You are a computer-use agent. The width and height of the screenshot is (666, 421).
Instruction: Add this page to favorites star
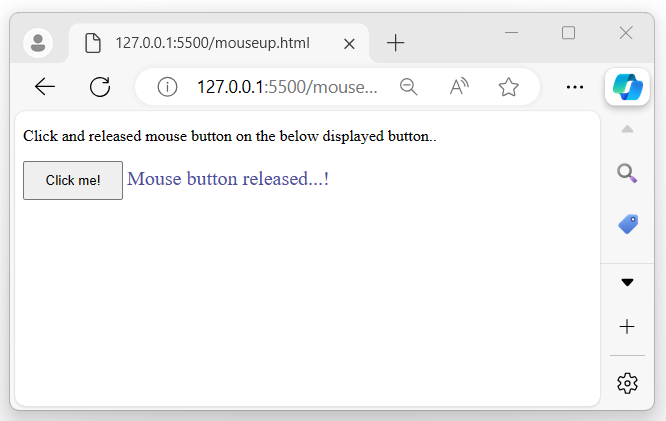point(509,87)
